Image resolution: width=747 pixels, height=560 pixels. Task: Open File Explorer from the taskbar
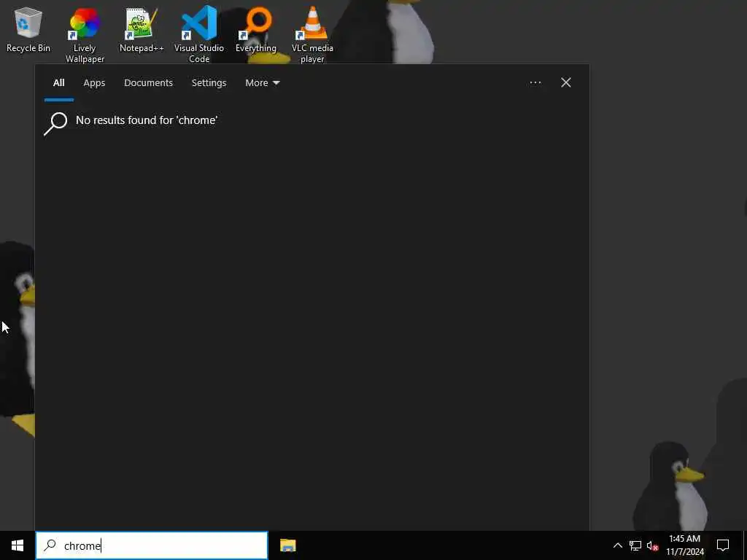click(x=287, y=545)
